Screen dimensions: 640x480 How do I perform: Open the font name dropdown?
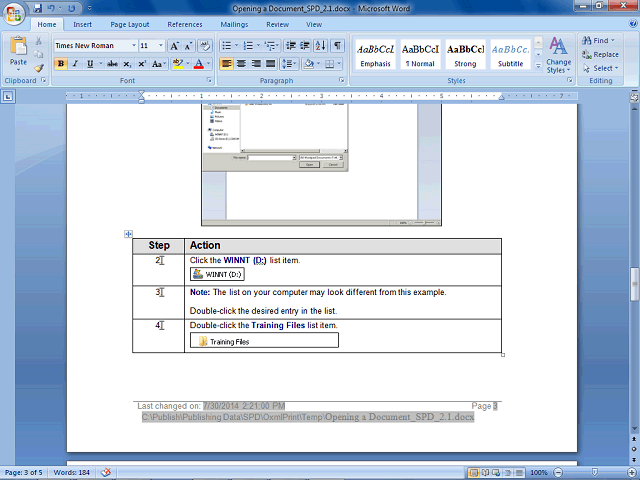(133, 46)
